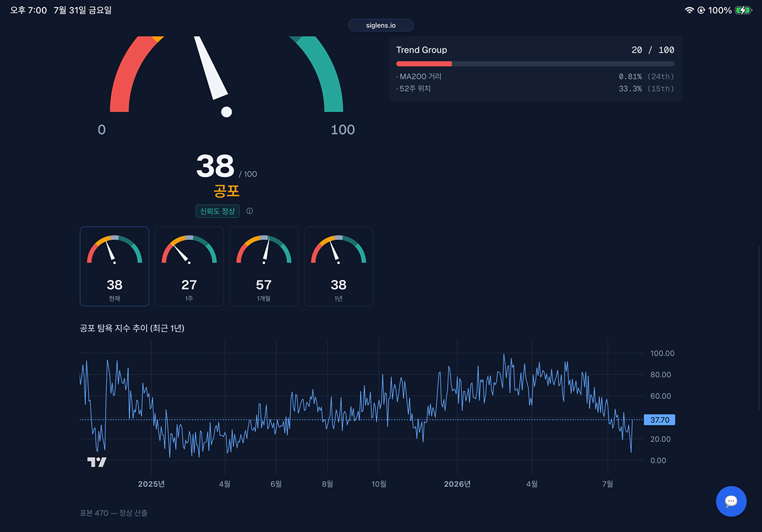
Task: Tap the 오후 7:00 clock in status bar
Action: (x=28, y=11)
